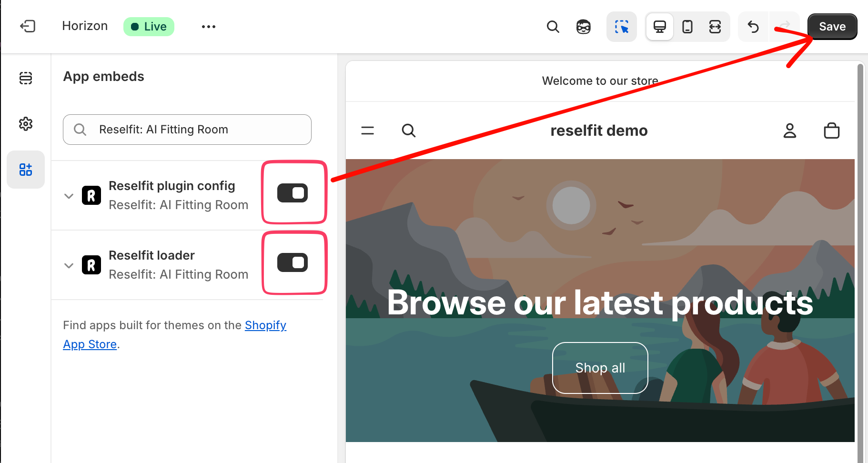Open the theme actions three-dot menu
The image size is (868, 463).
[x=208, y=27]
